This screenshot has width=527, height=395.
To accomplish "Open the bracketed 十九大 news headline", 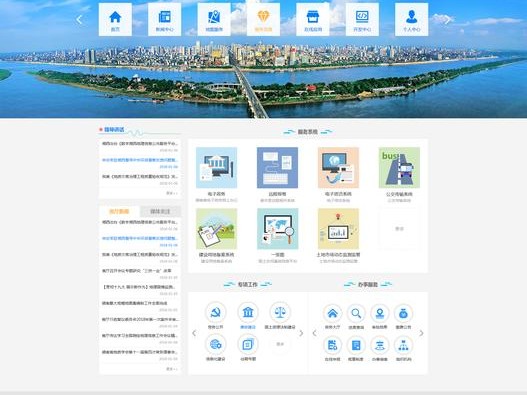I will coord(138,287).
